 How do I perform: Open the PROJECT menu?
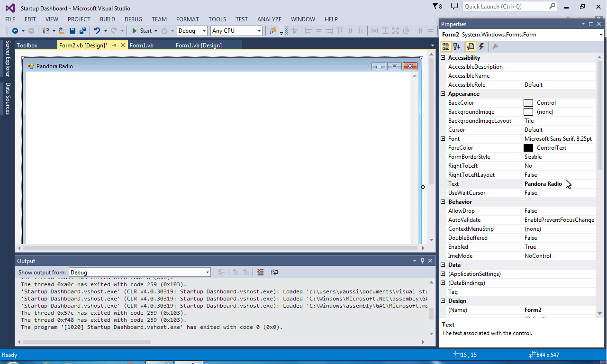[x=79, y=19]
